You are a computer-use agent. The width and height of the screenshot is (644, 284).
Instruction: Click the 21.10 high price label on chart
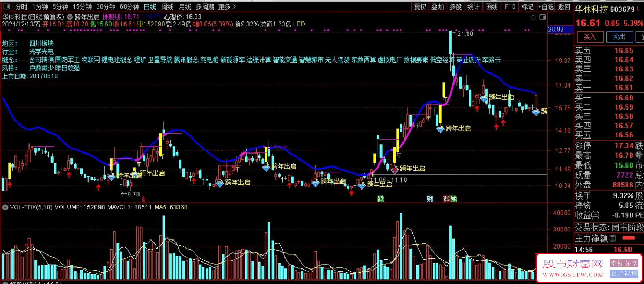coord(464,34)
